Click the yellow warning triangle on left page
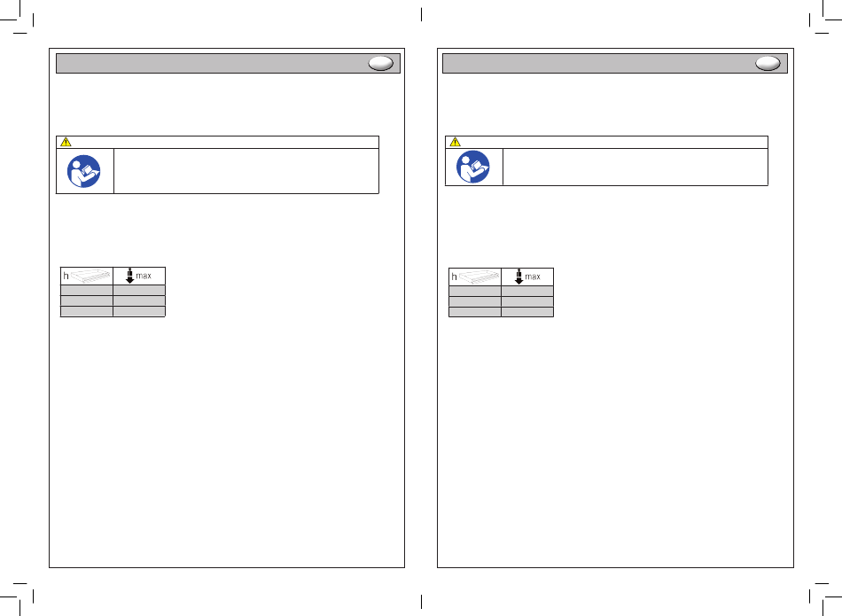This screenshot has width=842, height=616. tap(66, 142)
